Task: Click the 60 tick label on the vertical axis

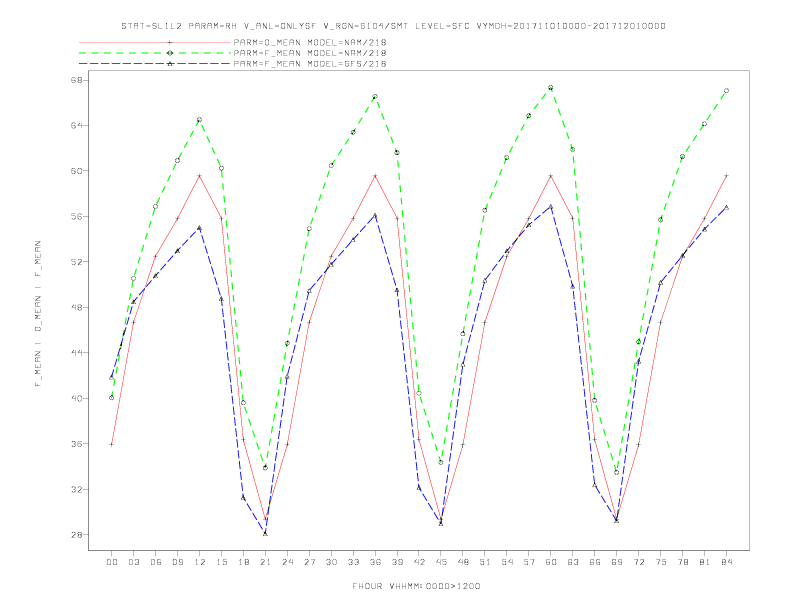Action: point(76,171)
